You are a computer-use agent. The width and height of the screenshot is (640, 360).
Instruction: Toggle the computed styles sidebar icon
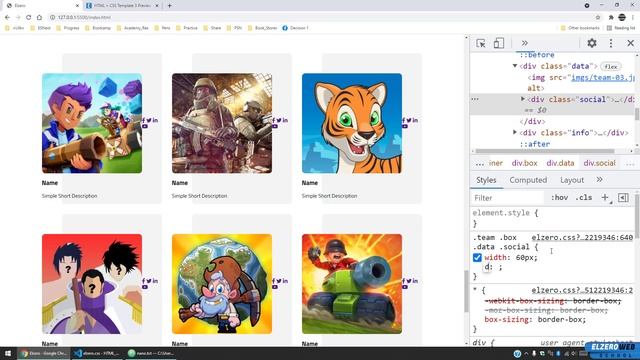coord(623,198)
